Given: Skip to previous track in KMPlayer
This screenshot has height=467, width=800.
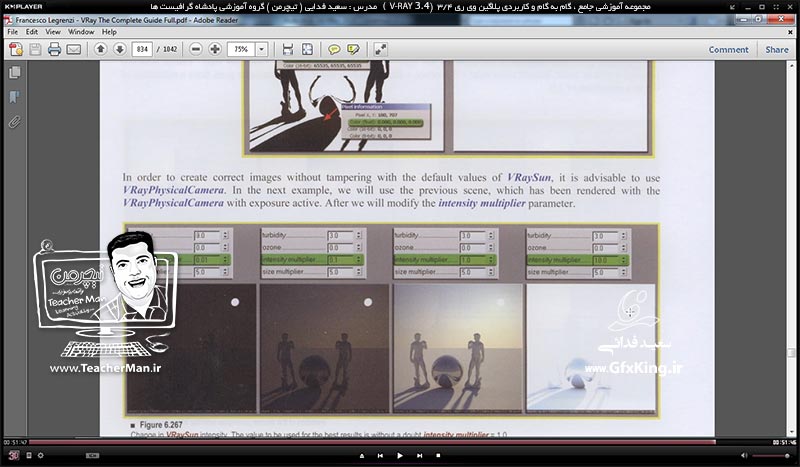Looking at the screenshot, I should tap(380, 455).
